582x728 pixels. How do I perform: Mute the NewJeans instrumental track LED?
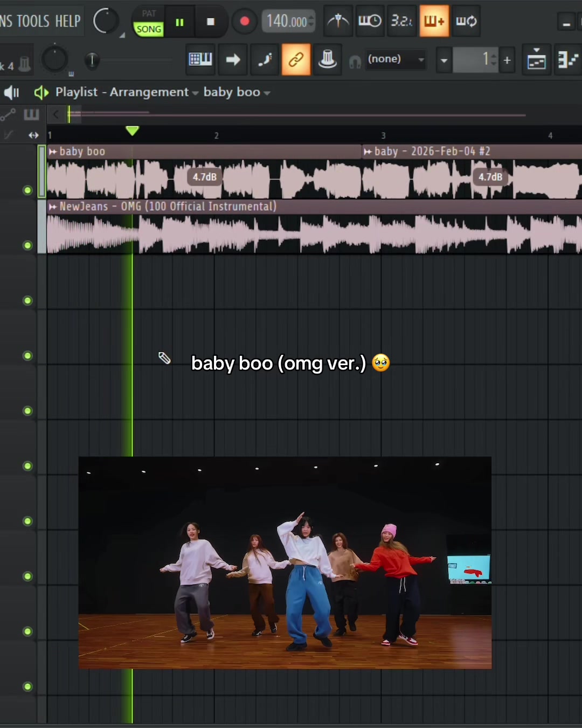coord(27,245)
